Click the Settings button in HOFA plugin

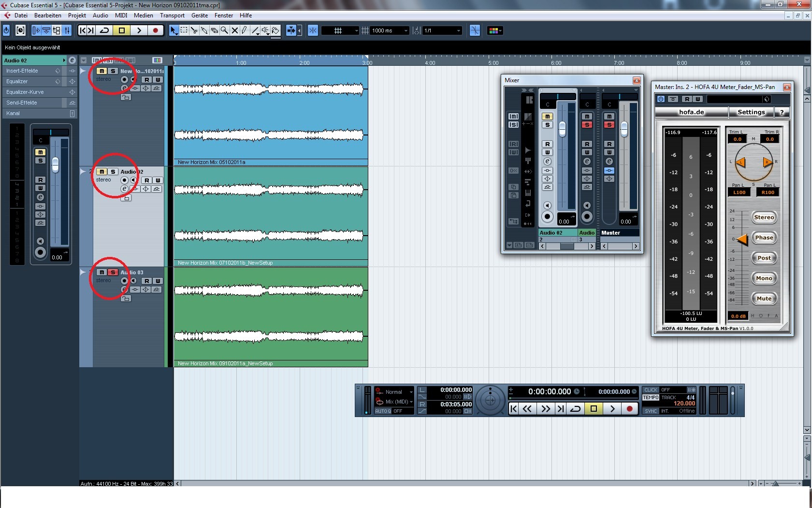click(x=751, y=112)
